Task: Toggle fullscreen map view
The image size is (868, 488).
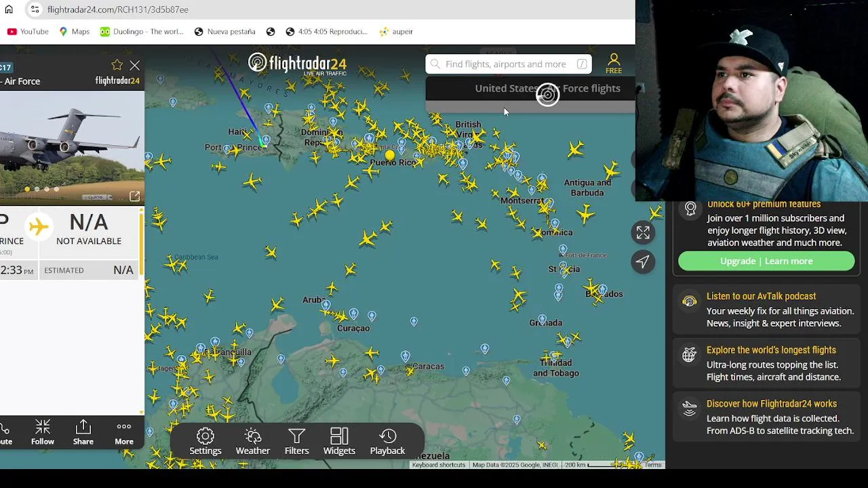Action: [643, 232]
